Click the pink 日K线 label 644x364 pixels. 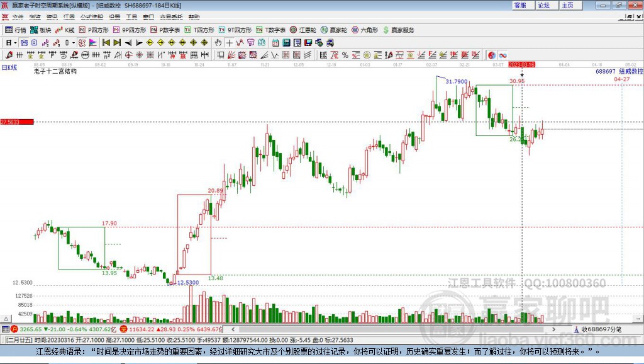click(x=9, y=67)
